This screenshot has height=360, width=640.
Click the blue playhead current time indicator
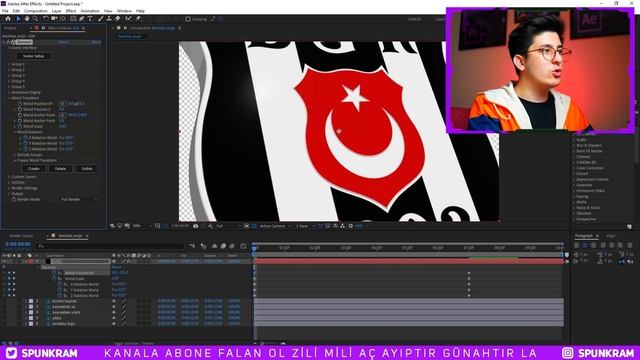[254, 248]
